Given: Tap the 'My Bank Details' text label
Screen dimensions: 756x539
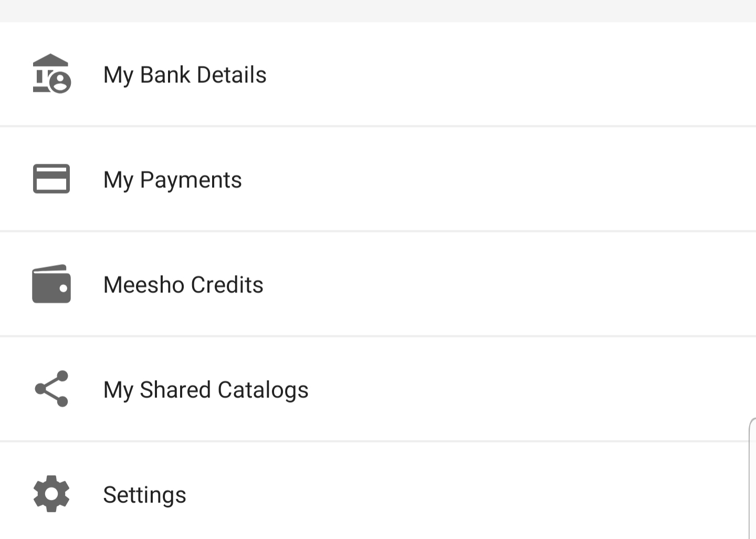Looking at the screenshot, I should [185, 75].
